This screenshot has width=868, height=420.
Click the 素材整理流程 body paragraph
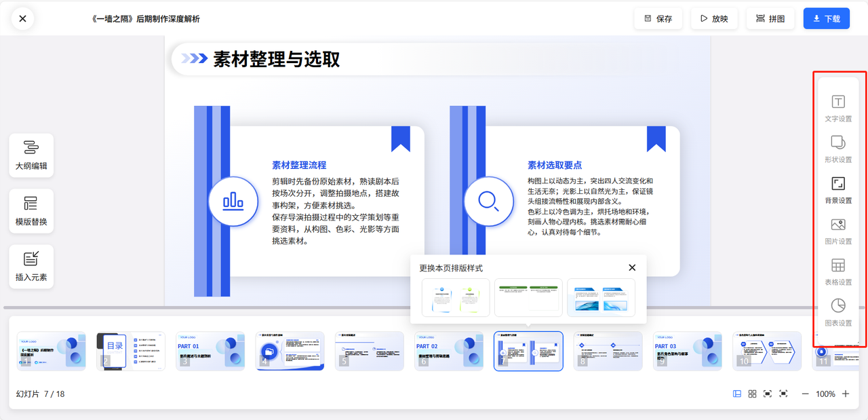[x=336, y=211]
